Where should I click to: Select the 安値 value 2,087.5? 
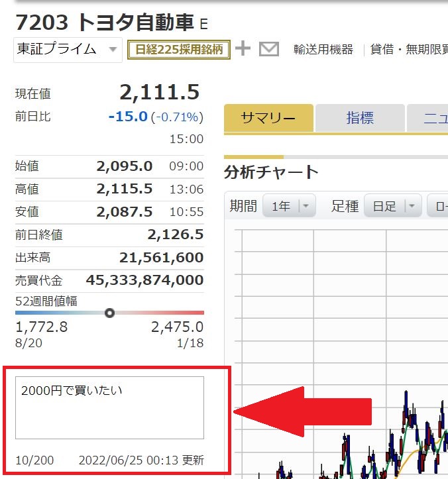(x=125, y=212)
